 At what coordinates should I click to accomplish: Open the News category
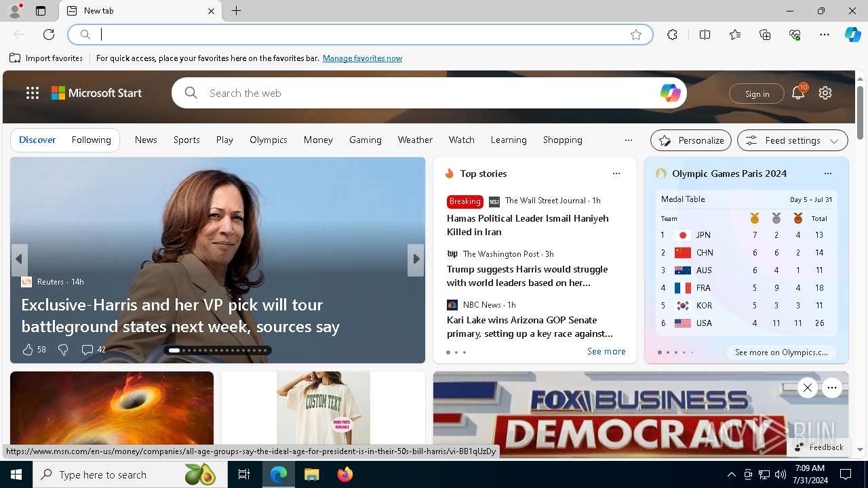coord(146,140)
